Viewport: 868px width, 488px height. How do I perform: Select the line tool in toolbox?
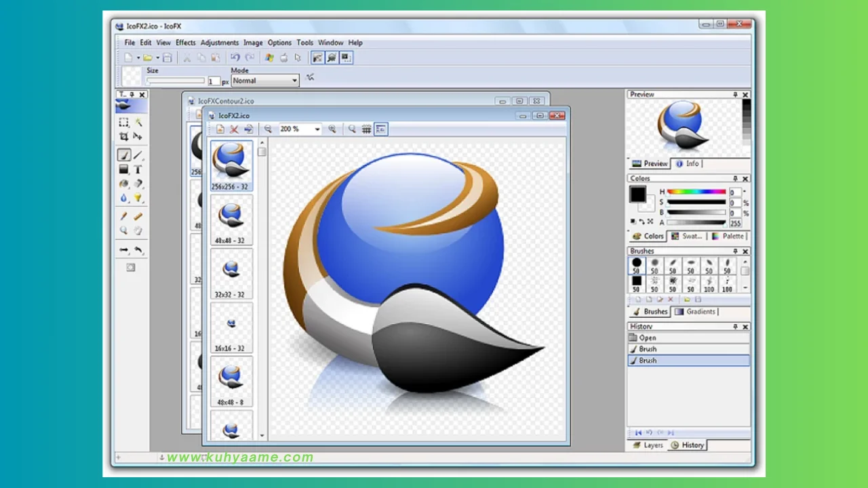coord(138,155)
